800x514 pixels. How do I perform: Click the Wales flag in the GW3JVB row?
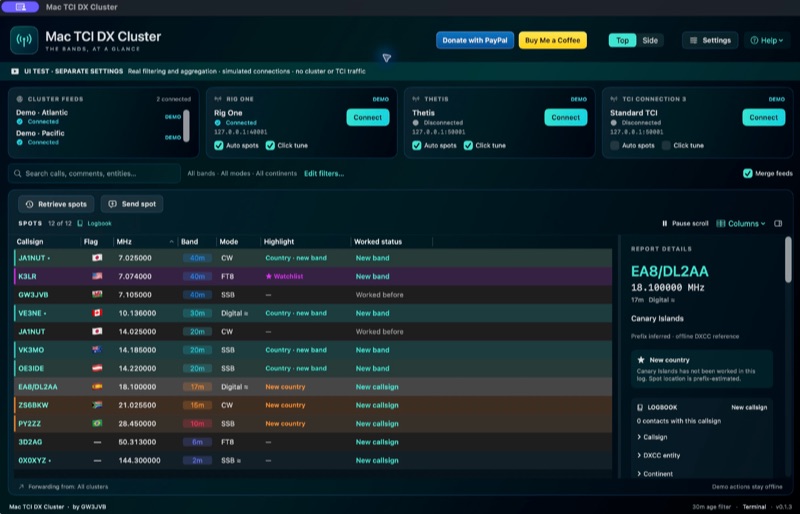[x=97, y=295]
